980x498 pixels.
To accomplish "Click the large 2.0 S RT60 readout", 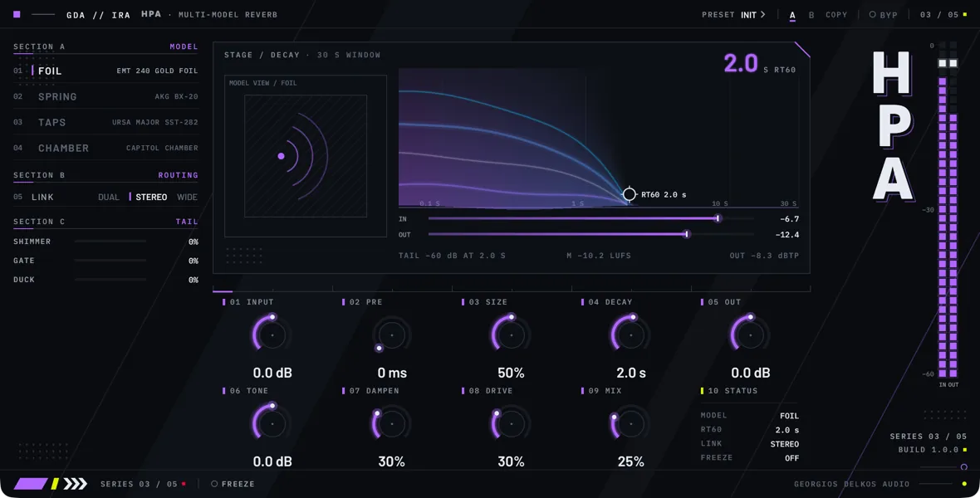I will coord(759,64).
